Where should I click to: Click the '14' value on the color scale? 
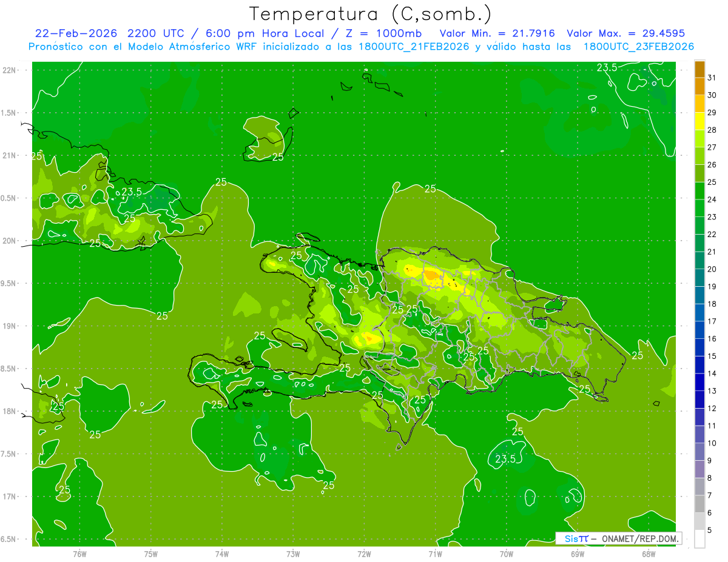(x=712, y=373)
